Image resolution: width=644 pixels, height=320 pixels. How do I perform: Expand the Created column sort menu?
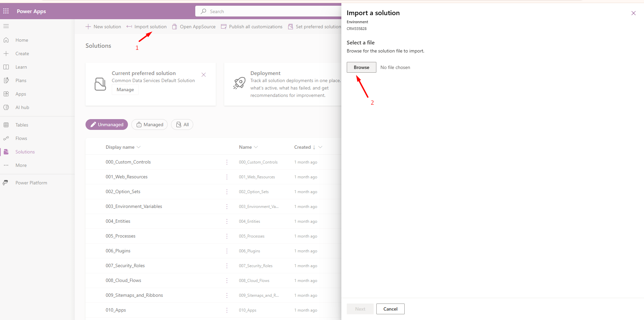tap(320, 147)
